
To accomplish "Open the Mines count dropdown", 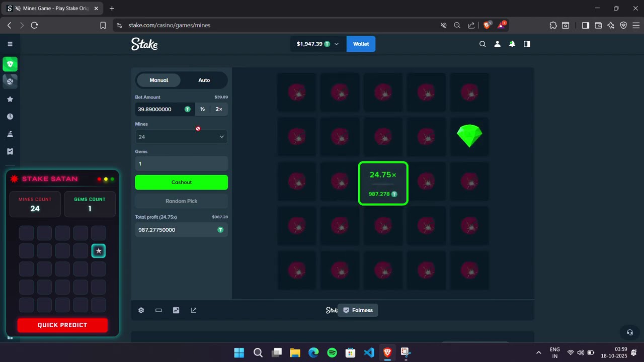I will pos(181,137).
